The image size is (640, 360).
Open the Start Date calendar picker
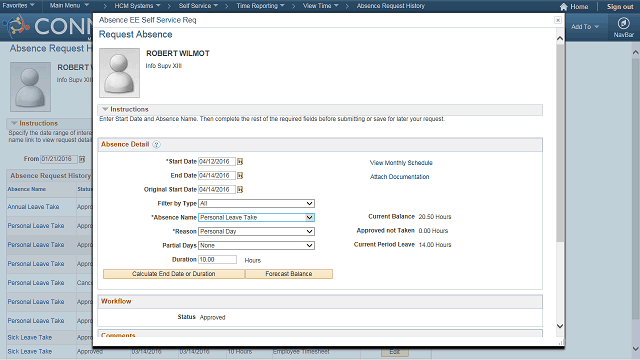tap(240, 162)
